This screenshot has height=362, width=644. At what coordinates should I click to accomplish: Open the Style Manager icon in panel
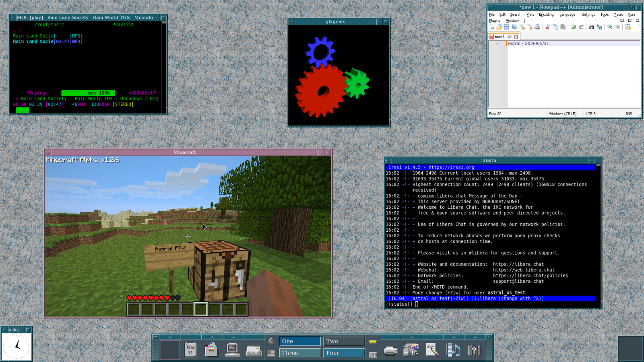pos(411,350)
